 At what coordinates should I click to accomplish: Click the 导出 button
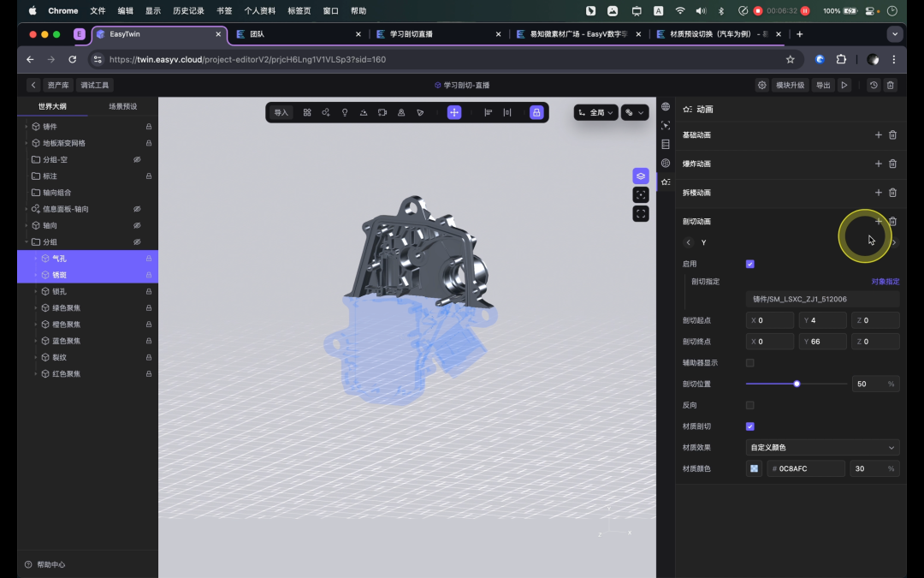coord(823,85)
